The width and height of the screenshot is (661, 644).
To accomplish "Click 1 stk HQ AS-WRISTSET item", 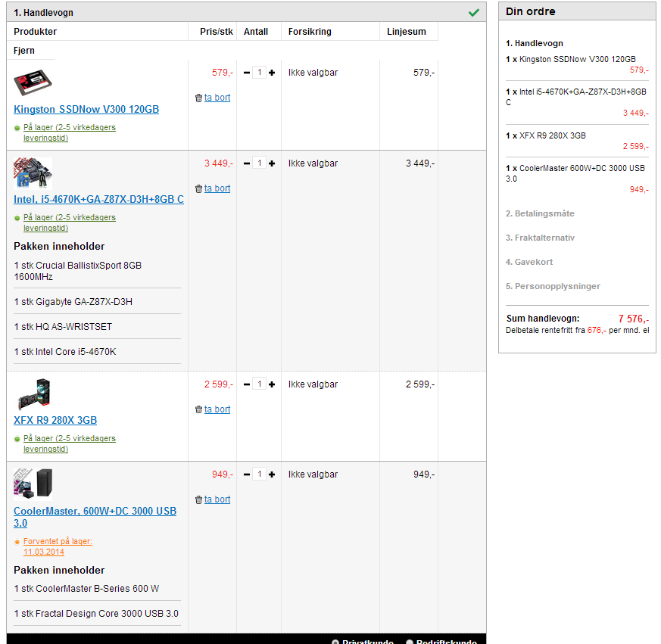I will tap(63, 327).
